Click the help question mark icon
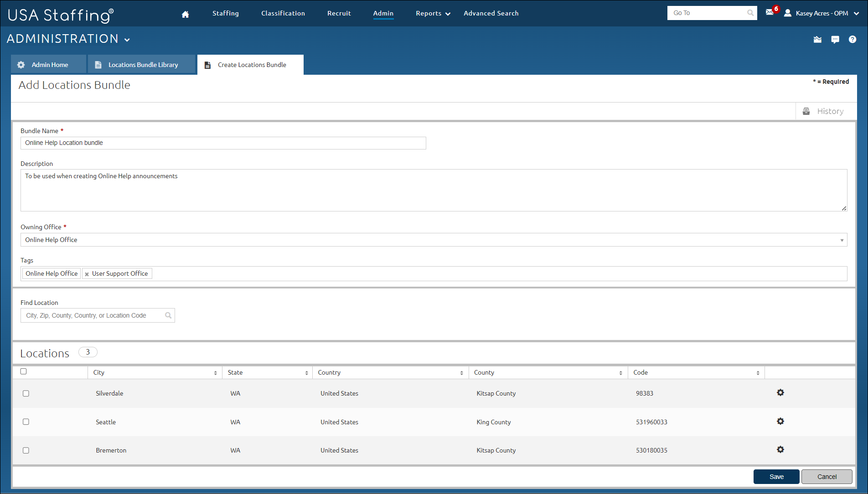868x494 pixels. [852, 40]
